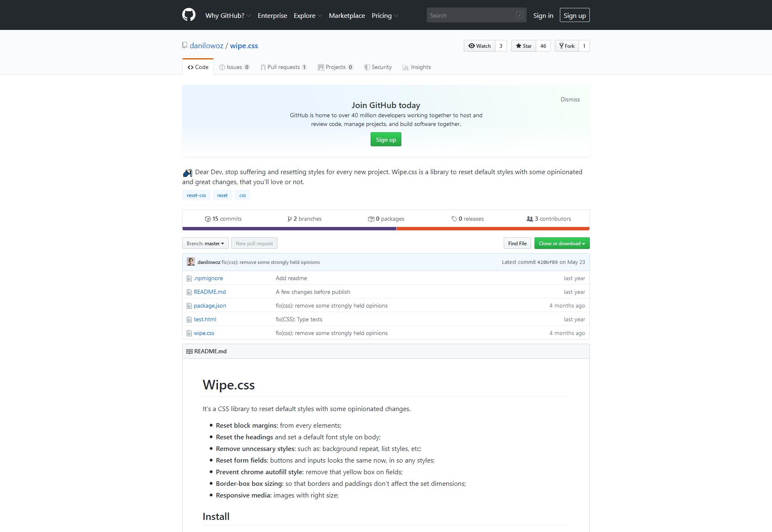
Task: View the 15 commits
Action: click(x=223, y=219)
